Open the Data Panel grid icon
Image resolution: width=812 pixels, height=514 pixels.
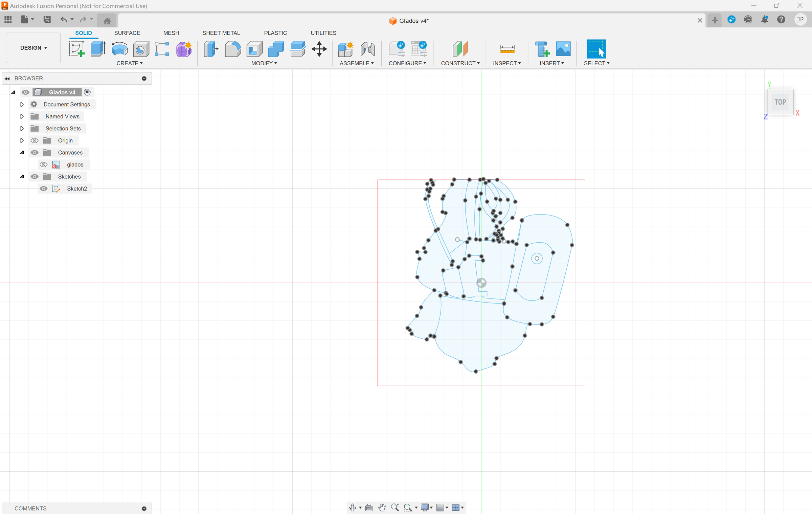(8, 19)
